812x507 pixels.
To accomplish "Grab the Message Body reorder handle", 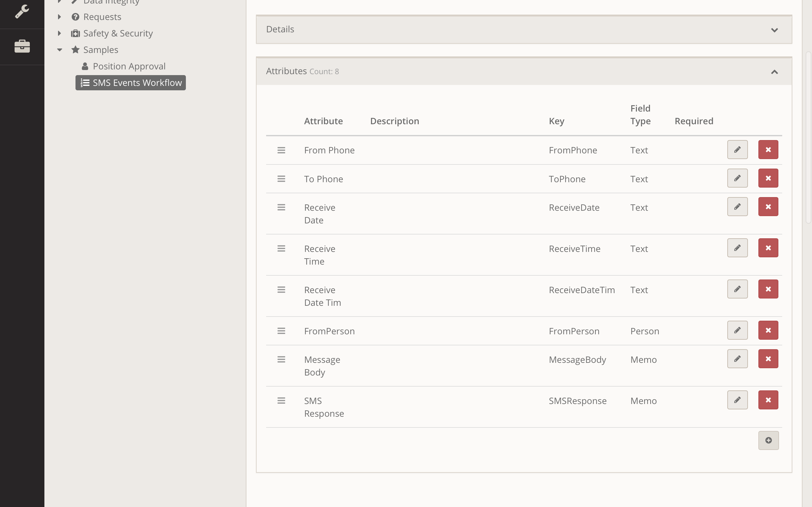I will pos(281,359).
